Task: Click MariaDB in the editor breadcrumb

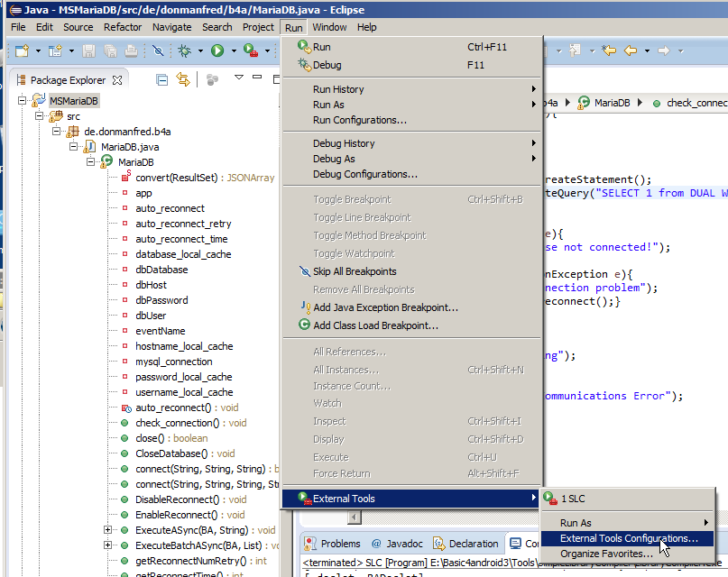Action: 612,103
